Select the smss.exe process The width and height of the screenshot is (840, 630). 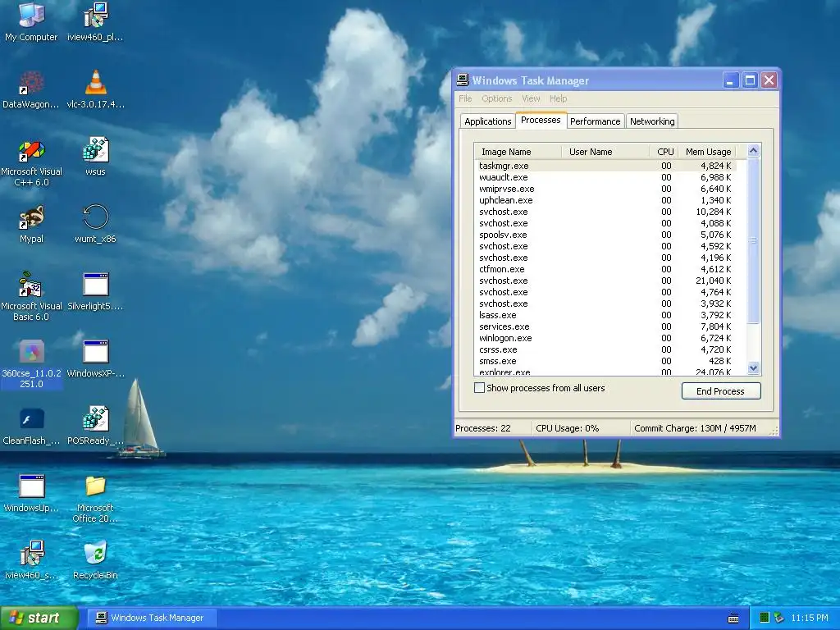click(605, 361)
